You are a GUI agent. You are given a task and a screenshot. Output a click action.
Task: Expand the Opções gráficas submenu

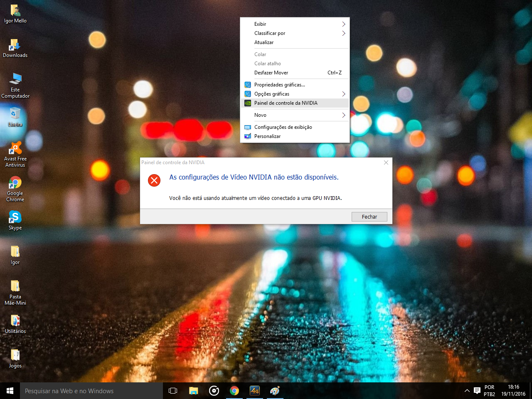[x=295, y=94]
